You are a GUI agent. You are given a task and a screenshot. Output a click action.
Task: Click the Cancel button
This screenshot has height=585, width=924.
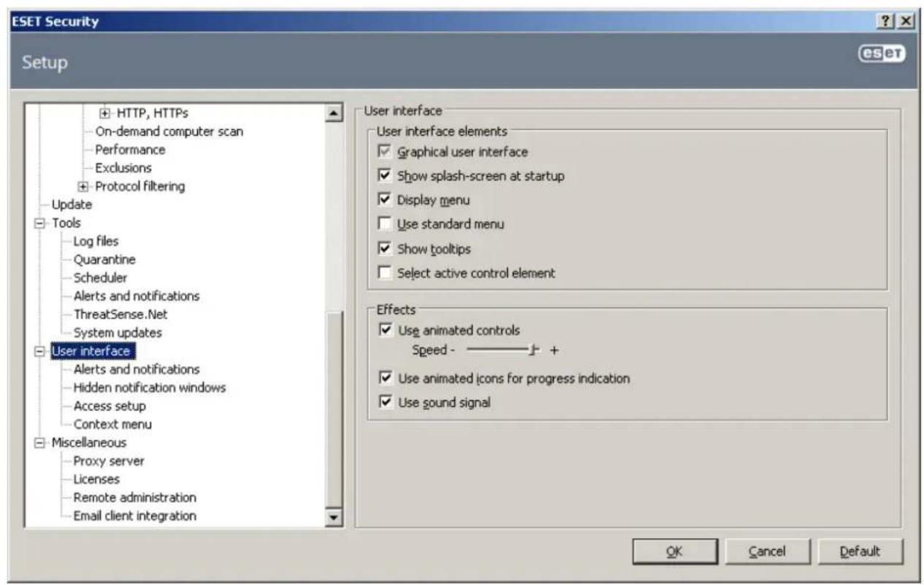tap(766, 552)
